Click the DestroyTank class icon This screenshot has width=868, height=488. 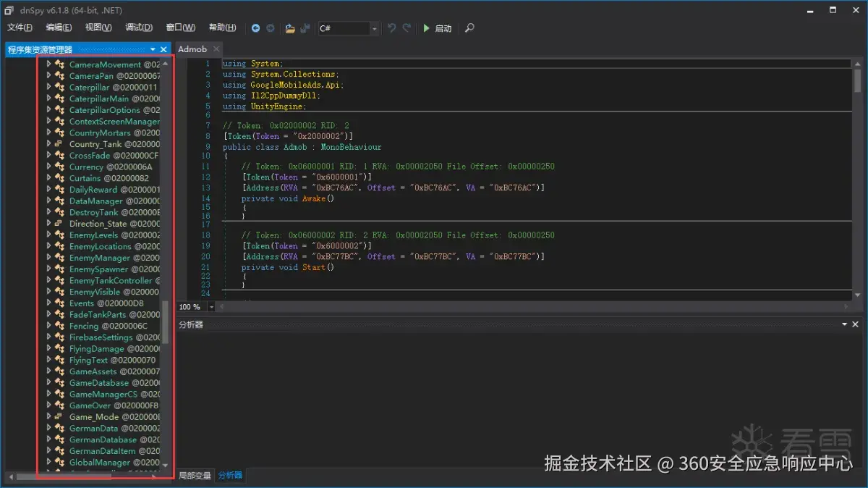[x=60, y=212]
